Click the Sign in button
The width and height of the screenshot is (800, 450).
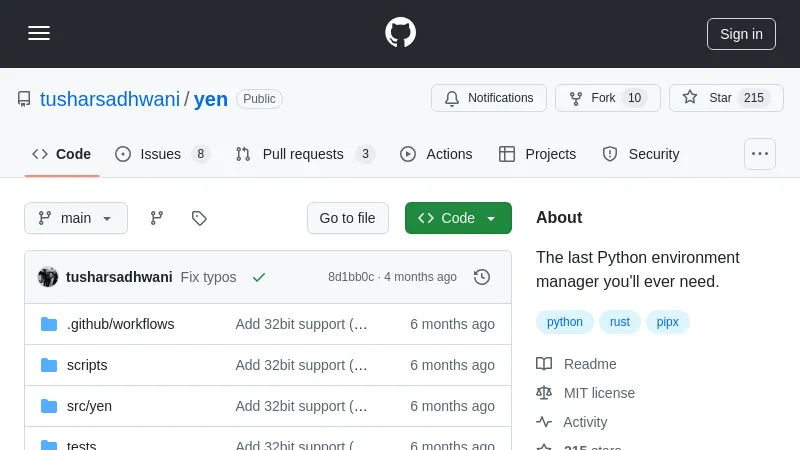741,33
